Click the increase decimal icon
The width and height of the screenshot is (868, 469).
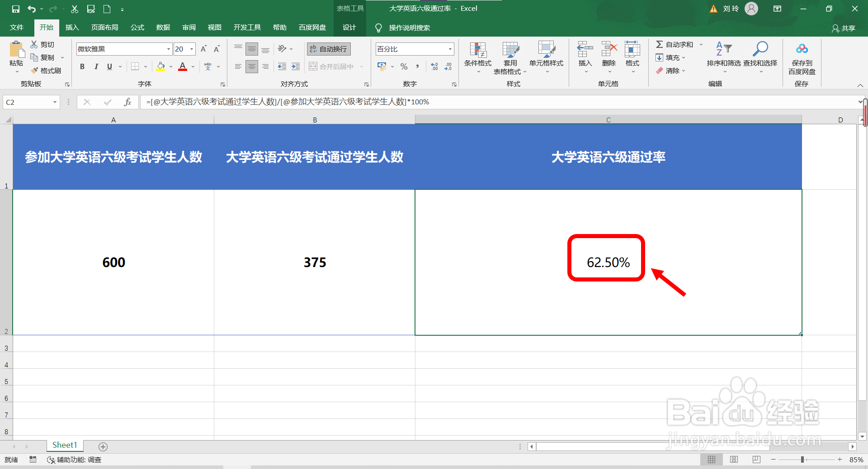coord(434,66)
